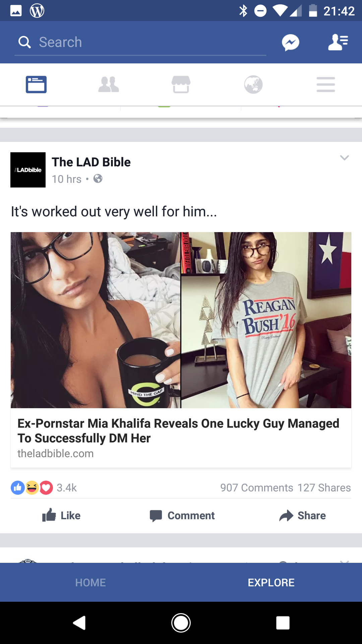The height and width of the screenshot is (644, 362).
Task: Tap the search magnifier icon
Action: point(24,42)
